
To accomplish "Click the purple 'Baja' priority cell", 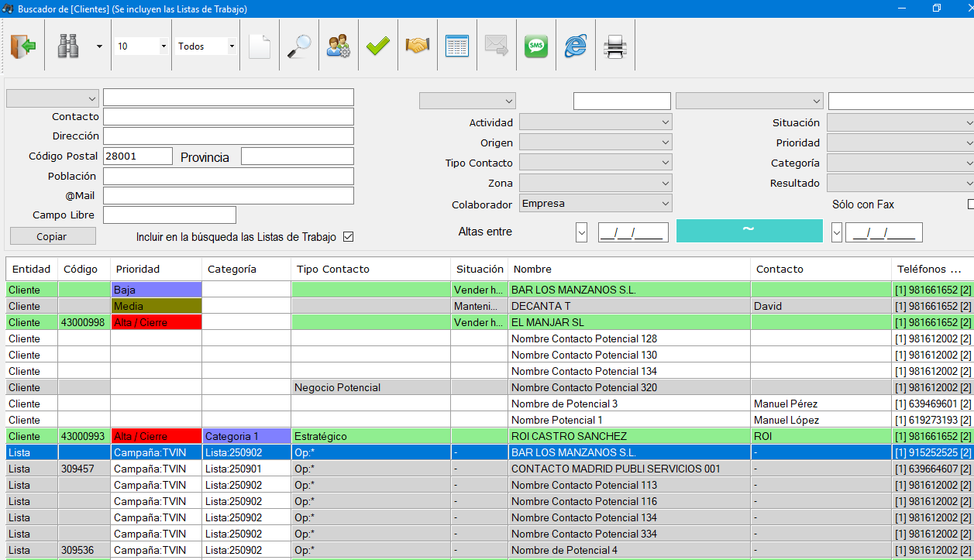I will pyautogui.click(x=157, y=290).
